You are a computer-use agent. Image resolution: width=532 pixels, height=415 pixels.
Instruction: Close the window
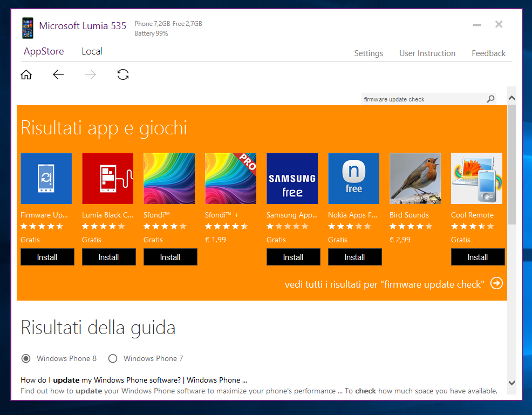pyautogui.click(x=499, y=24)
